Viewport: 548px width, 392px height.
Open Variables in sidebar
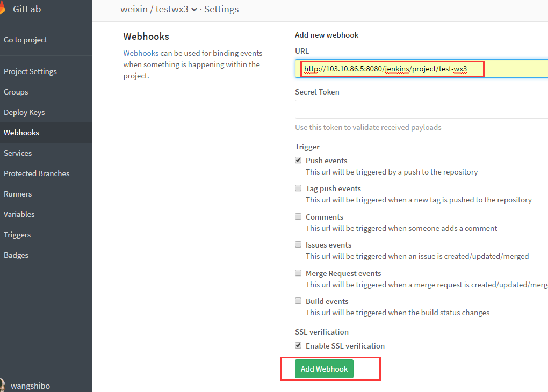pos(19,214)
